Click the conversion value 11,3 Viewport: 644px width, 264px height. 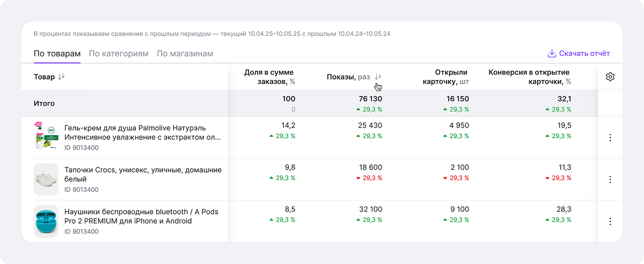tap(565, 167)
